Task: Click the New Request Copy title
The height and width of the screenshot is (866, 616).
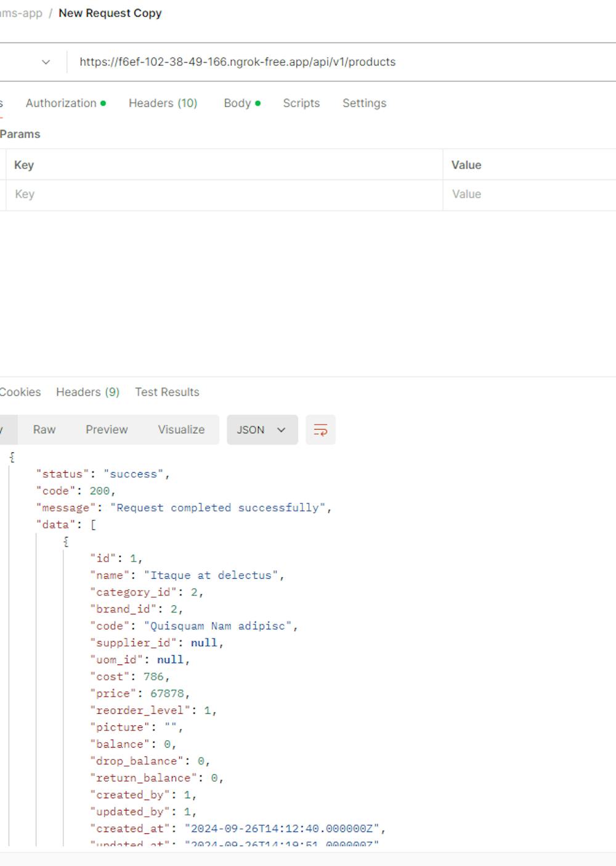Action: pyautogui.click(x=110, y=13)
